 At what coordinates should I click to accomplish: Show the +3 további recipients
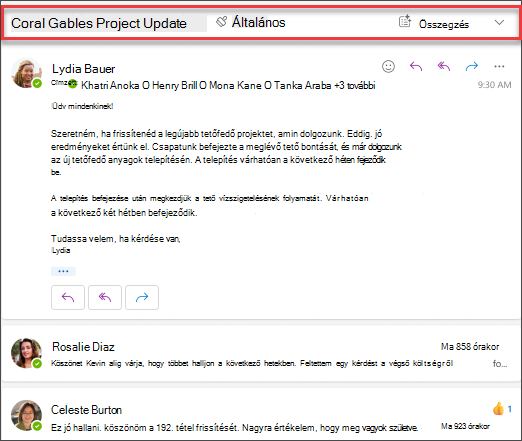click(355, 85)
